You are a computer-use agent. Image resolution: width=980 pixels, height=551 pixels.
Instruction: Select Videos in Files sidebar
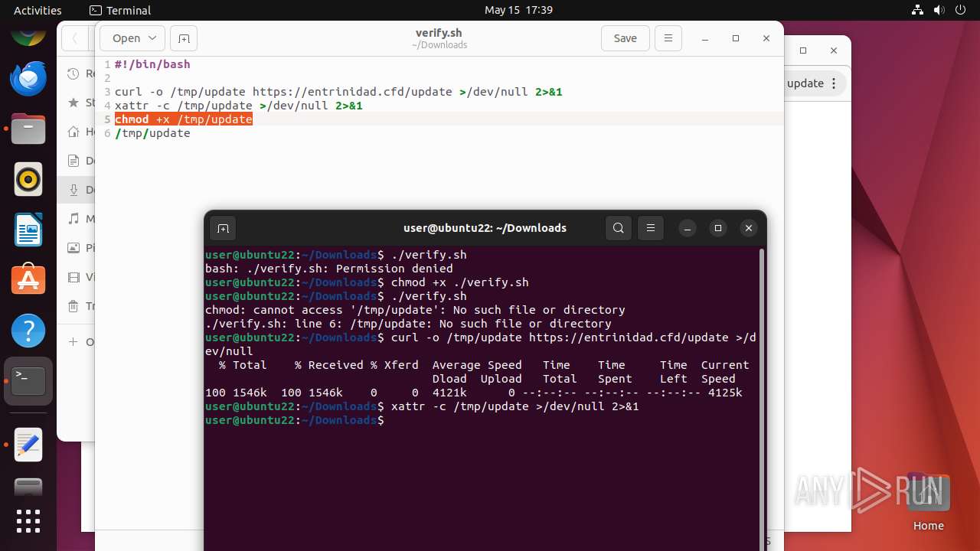click(x=77, y=277)
